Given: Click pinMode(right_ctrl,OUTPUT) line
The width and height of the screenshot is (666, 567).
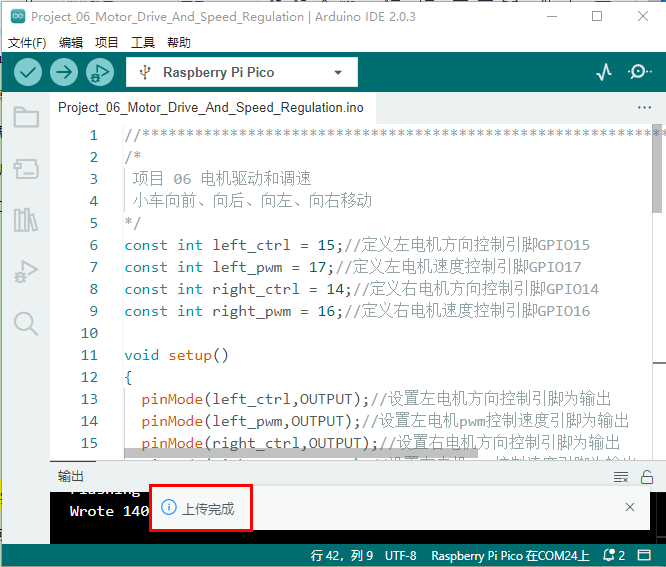Looking at the screenshot, I should click(381, 443).
